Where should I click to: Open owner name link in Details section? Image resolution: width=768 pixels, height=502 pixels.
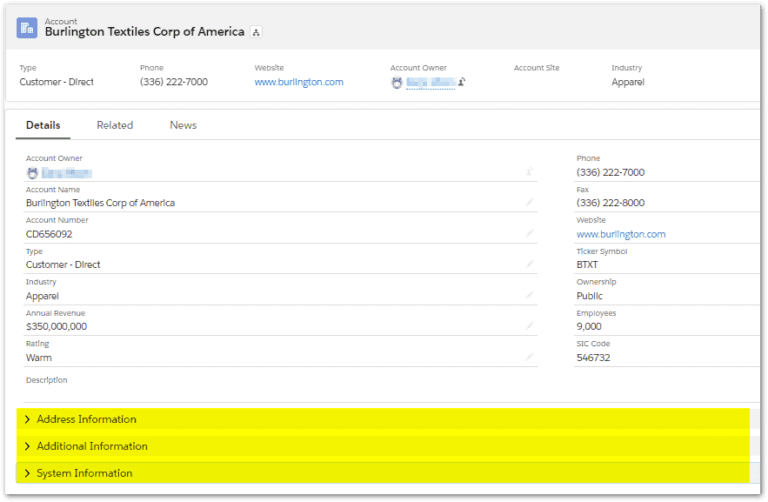click(x=67, y=173)
